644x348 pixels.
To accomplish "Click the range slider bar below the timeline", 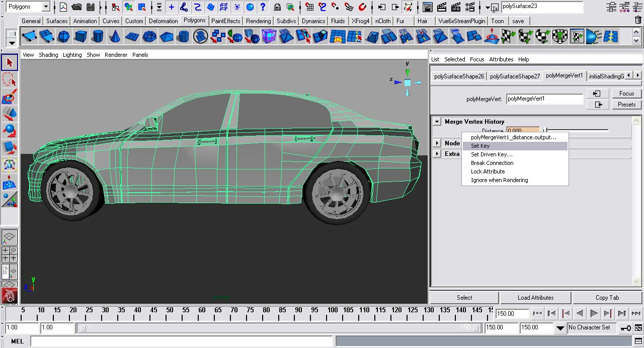I will [x=279, y=328].
